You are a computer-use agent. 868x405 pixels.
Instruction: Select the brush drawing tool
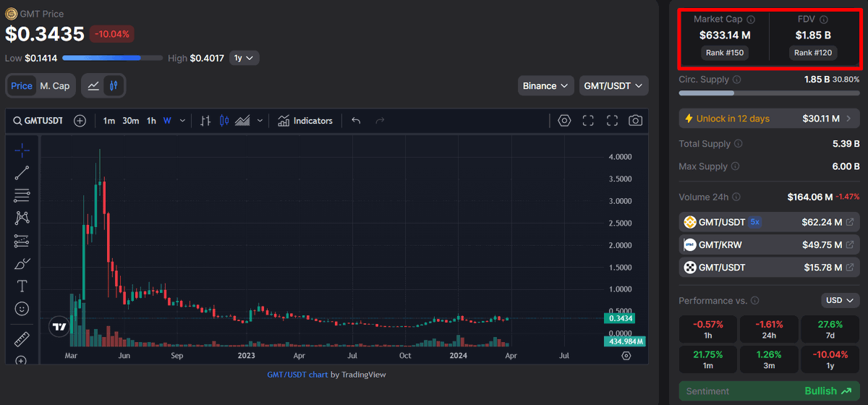click(22, 263)
